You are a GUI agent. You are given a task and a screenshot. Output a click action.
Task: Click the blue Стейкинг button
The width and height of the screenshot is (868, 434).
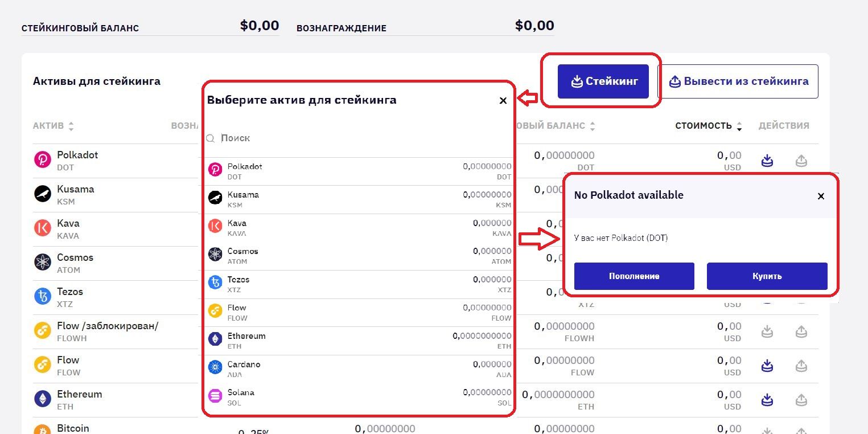click(x=603, y=81)
